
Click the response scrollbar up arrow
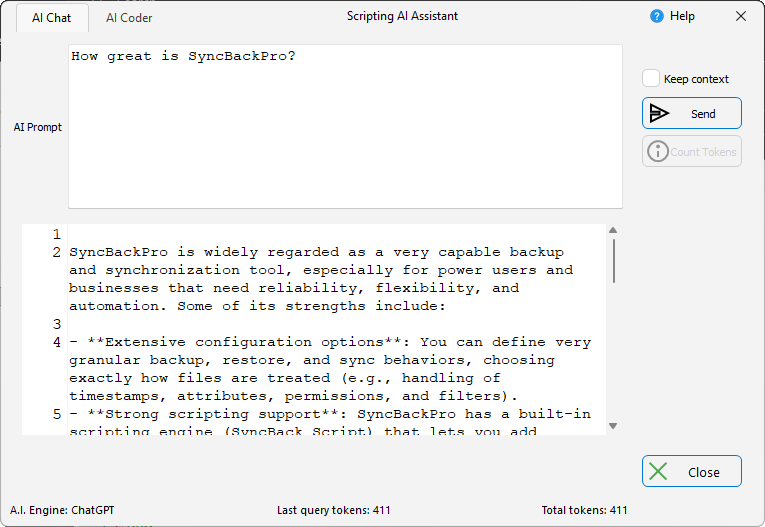pyautogui.click(x=613, y=231)
